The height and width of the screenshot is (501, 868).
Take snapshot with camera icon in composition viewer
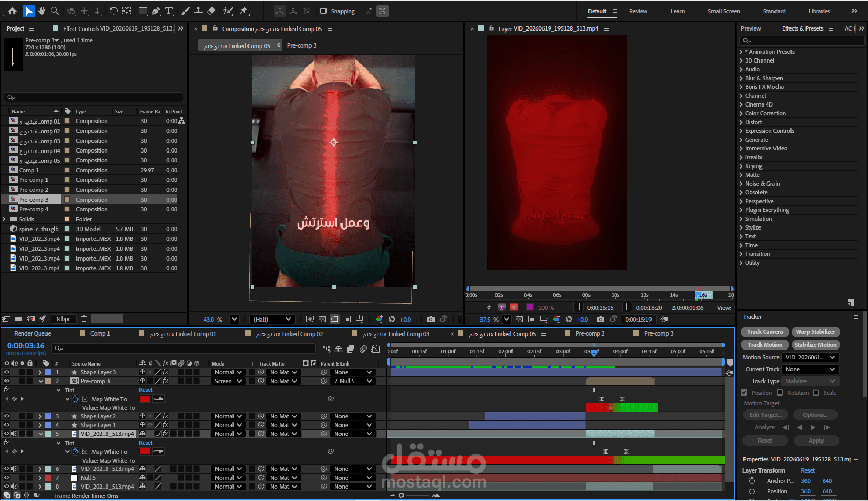(x=431, y=320)
